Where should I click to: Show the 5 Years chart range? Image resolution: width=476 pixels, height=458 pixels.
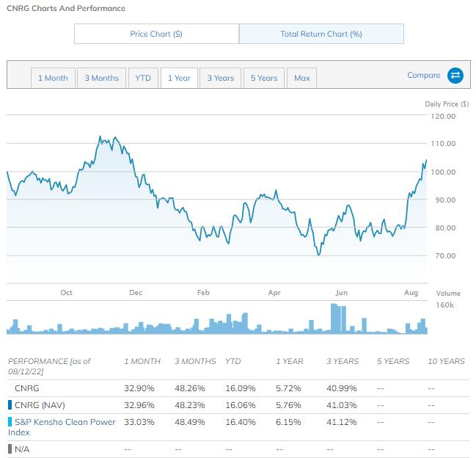pyautogui.click(x=263, y=78)
